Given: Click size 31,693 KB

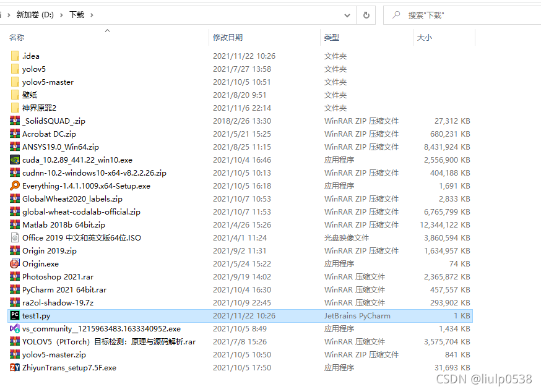Looking at the screenshot, I should (x=452, y=367).
